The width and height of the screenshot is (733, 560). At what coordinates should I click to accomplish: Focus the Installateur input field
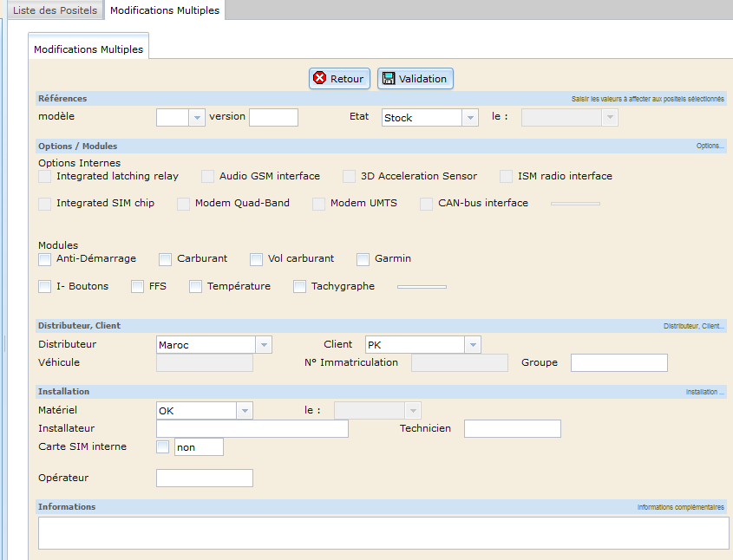tap(252, 429)
